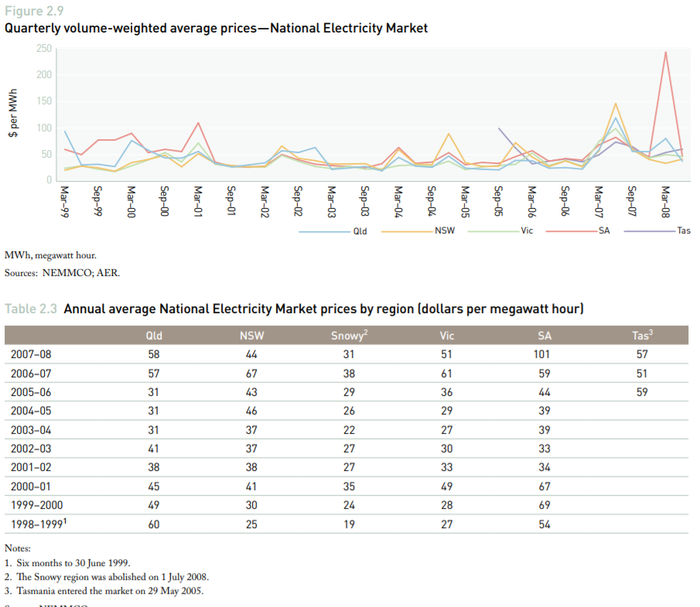700x607 pixels.
Task: Select the 2007-08 row label in the table
Action: point(32,354)
